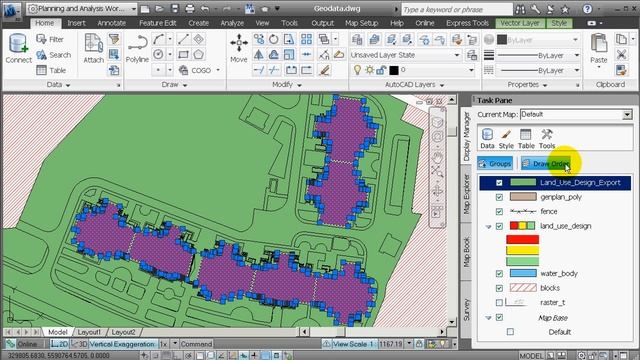The height and width of the screenshot is (360, 640).
Task: Click the blue water_body color swatch
Action: (523, 273)
